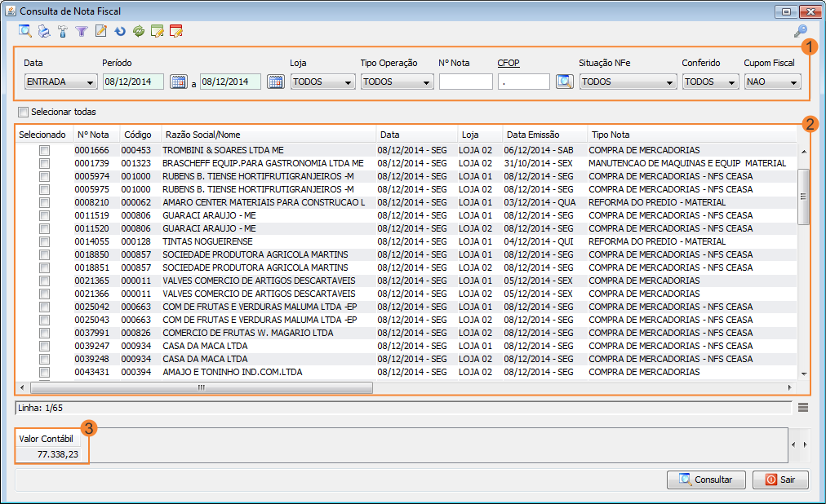Select row TROMBINI & SOARES LTDA ME

[x=406, y=150]
